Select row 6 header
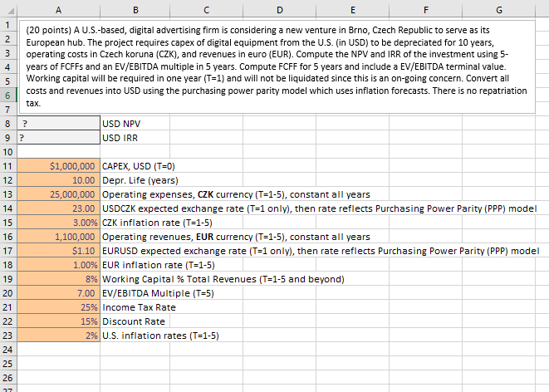This screenshot has height=392, width=549. 8,96
